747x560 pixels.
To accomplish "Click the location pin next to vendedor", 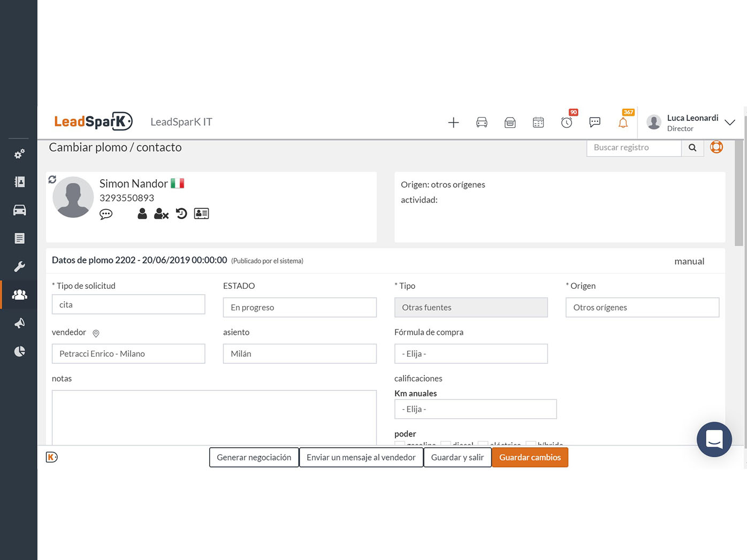I will pyautogui.click(x=96, y=333).
